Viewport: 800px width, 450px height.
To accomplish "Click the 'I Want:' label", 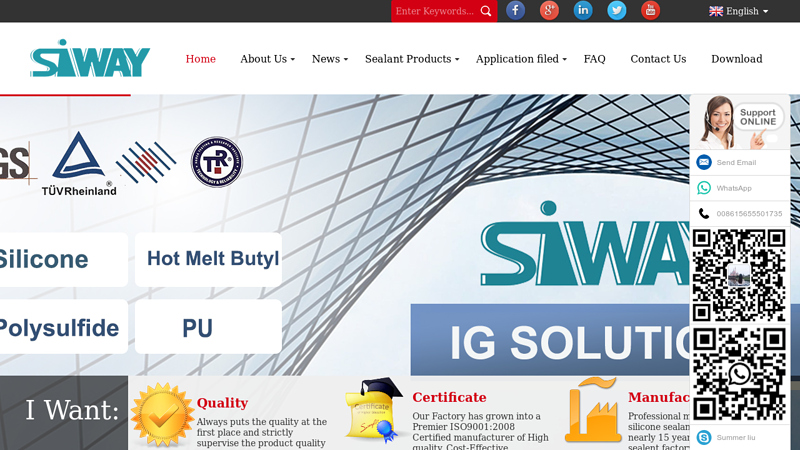I will (72, 410).
